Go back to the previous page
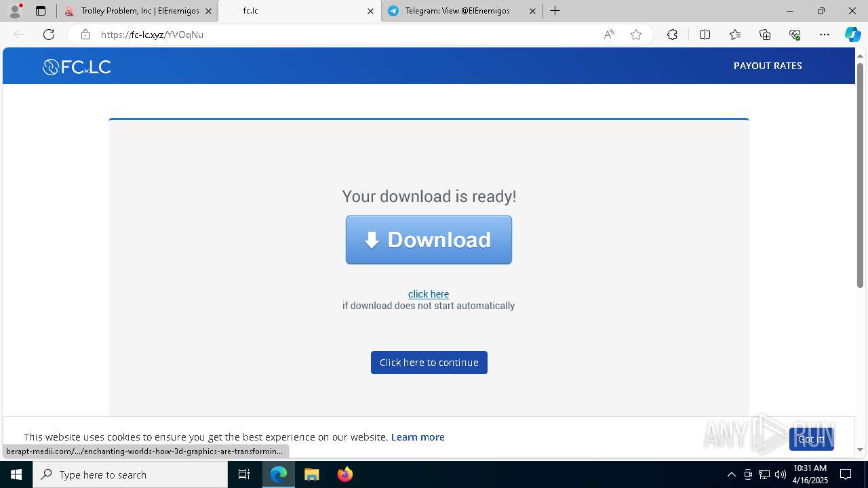This screenshot has width=868, height=488. [19, 35]
